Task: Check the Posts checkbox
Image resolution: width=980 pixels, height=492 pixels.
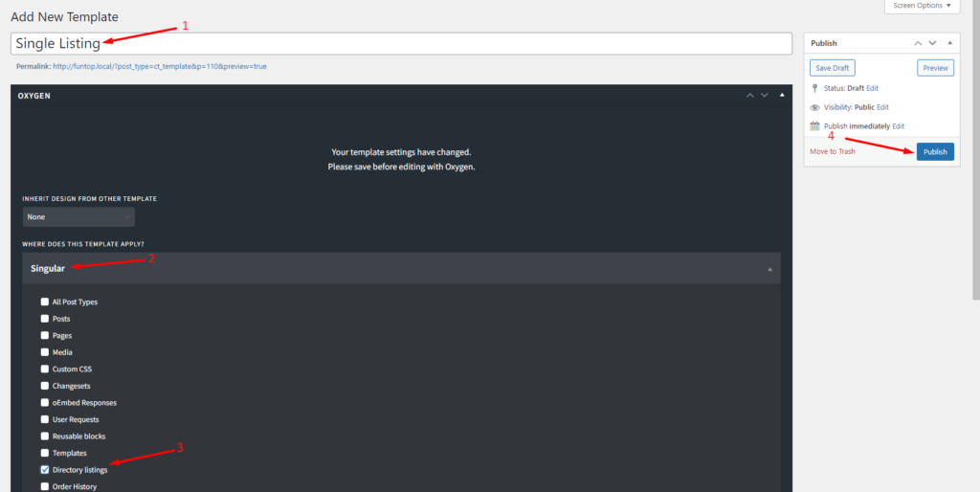Action: [45, 319]
